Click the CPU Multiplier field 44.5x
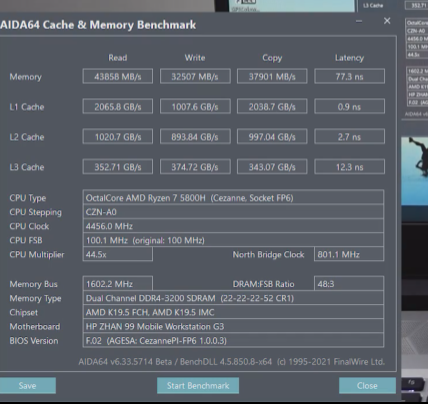This screenshot has height=404, width=428. click(118, 254)
